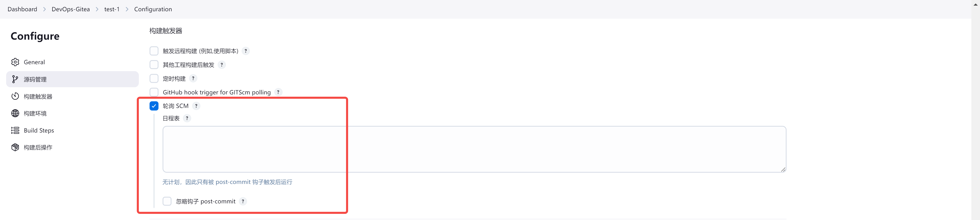Enable GitHub hook trigger for GITScm polling
Image resolution: width=980 pixels, height=220 pixels.
pyautogui.click(x=154, y=92)
